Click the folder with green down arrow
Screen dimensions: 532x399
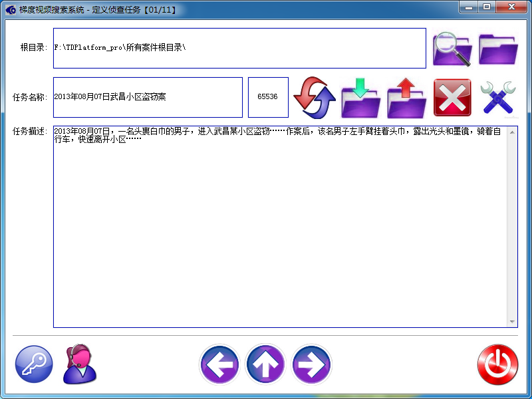pos(360,98)
